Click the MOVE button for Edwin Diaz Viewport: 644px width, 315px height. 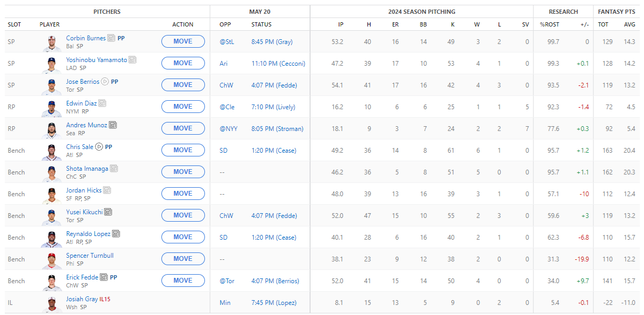click(183, 107)
